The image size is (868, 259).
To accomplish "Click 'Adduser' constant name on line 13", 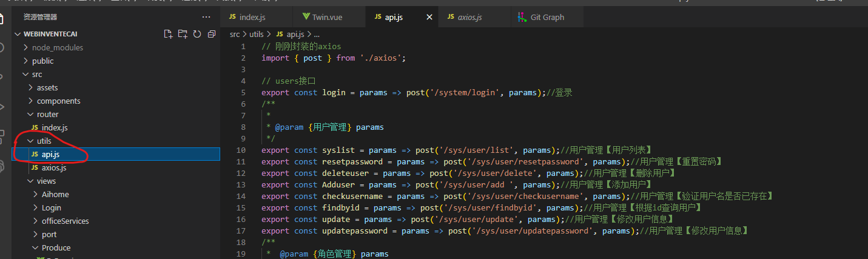I will pos(338,185).
